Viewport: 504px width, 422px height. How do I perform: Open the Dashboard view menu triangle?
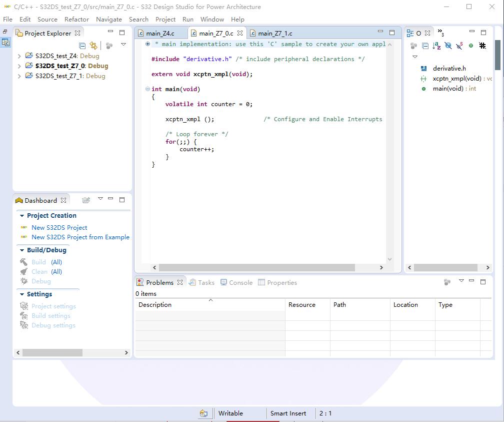(x=100, y=199)
